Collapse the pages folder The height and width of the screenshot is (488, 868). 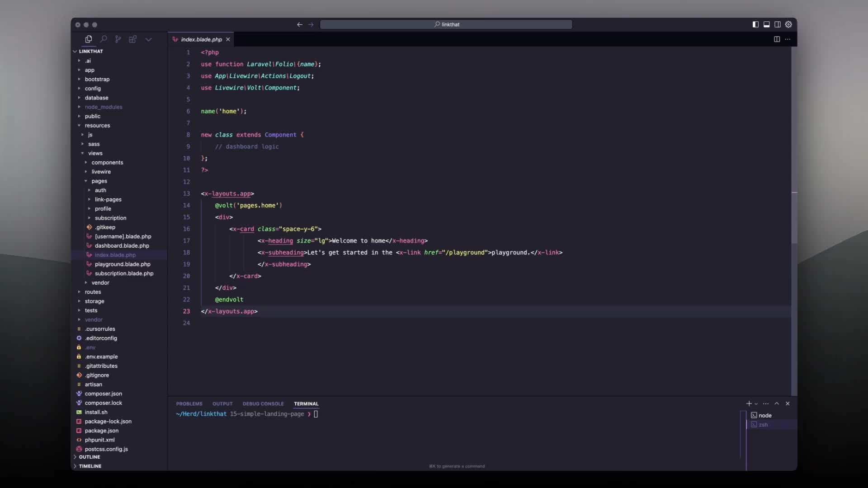[x=99, y=181]
